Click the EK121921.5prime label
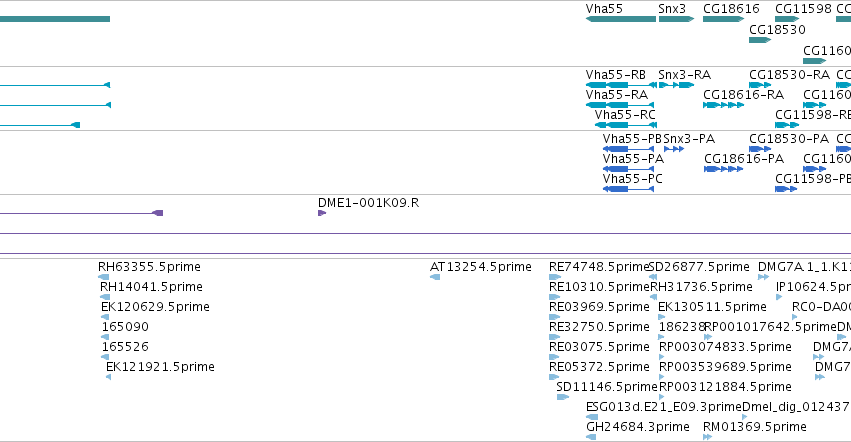The image size is (851, 442). tap(160, 367)
